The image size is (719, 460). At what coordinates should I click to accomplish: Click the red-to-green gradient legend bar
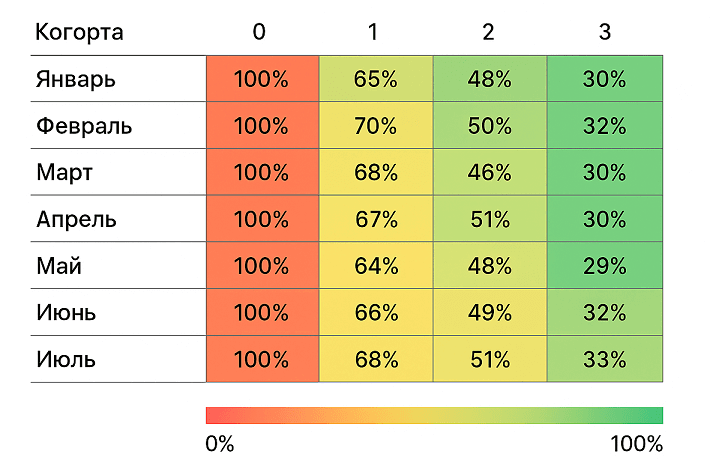click(x=434, y=415)
